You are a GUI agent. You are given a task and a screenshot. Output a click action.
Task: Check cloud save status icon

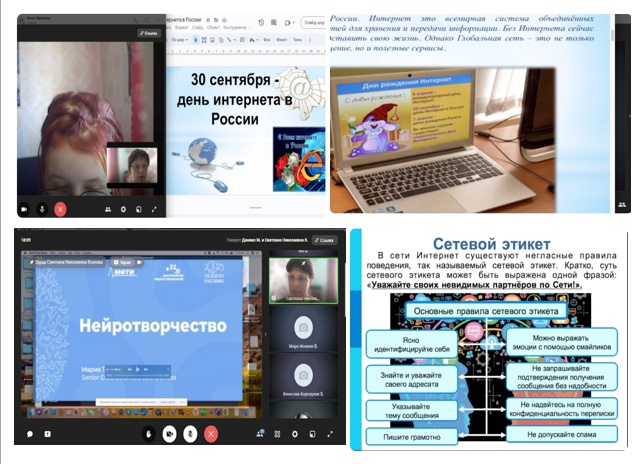point(224,20)
